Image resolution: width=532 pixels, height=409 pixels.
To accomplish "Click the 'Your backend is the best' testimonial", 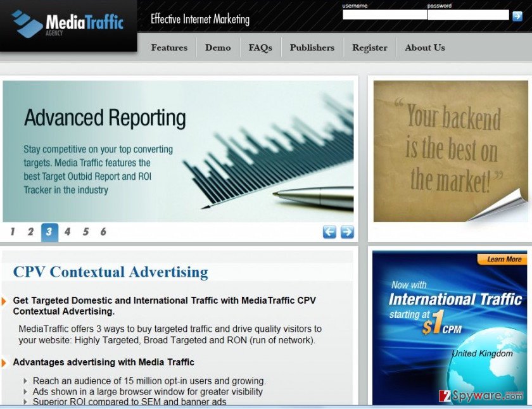I will [x=451, y=151].
